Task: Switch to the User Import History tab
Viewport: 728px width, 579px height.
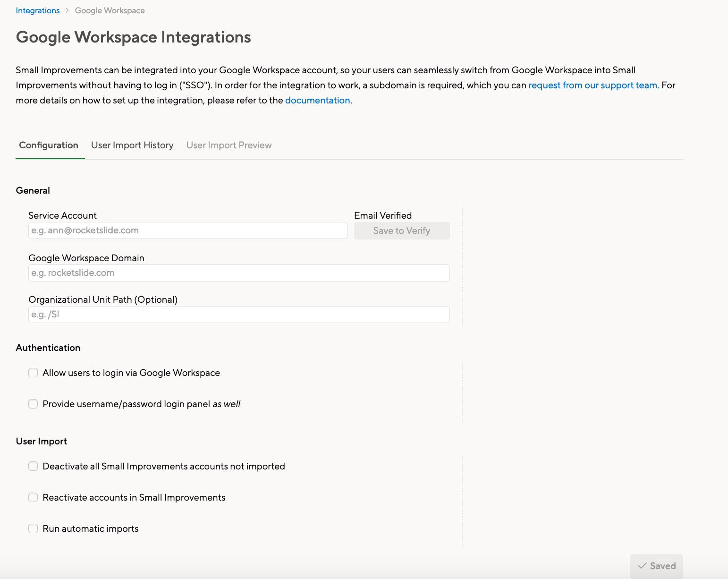Action: 132,145
